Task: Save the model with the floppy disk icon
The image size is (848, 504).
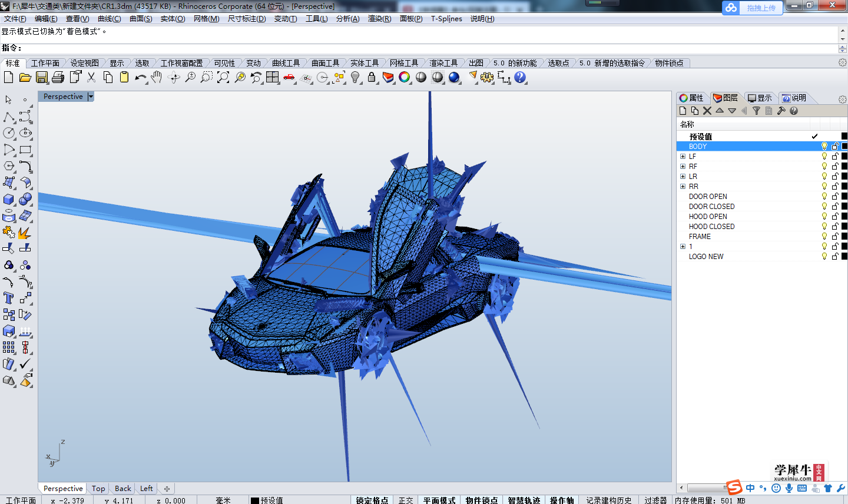Action: [x=42, y=77]
